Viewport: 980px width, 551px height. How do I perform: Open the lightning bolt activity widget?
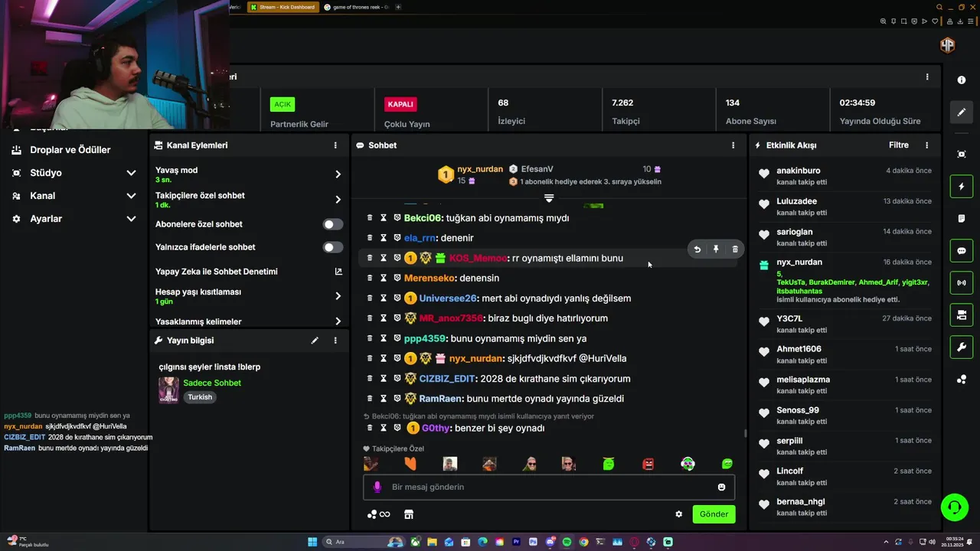(x=962, y=187)
